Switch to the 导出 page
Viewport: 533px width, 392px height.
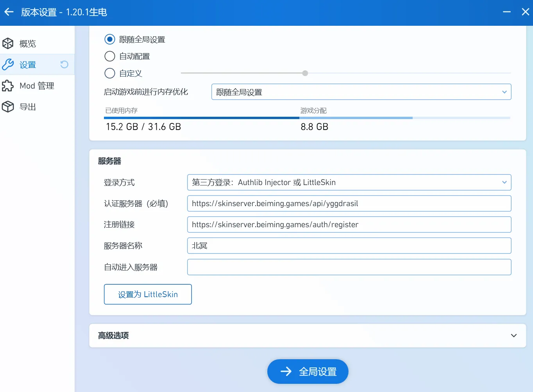click(x=28, y=107)
